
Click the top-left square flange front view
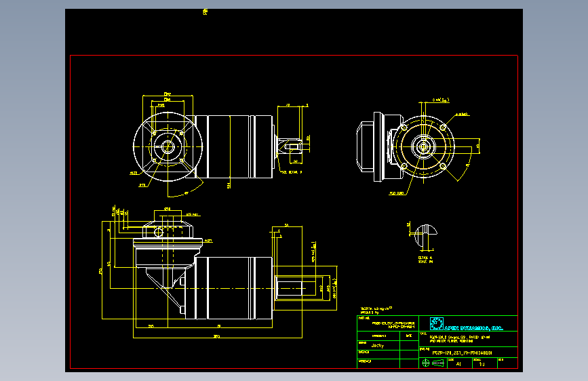pyautogui.click(x=168, y=146)
